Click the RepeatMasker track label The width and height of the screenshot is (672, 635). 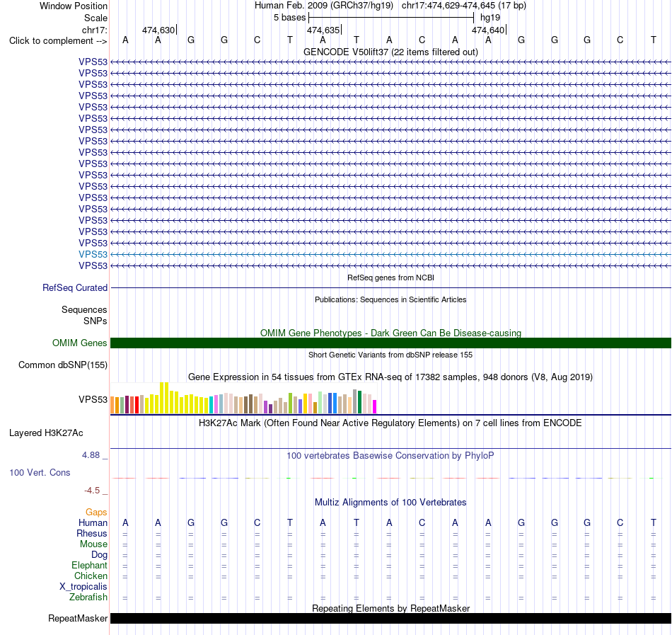click(x=78, y=618)
